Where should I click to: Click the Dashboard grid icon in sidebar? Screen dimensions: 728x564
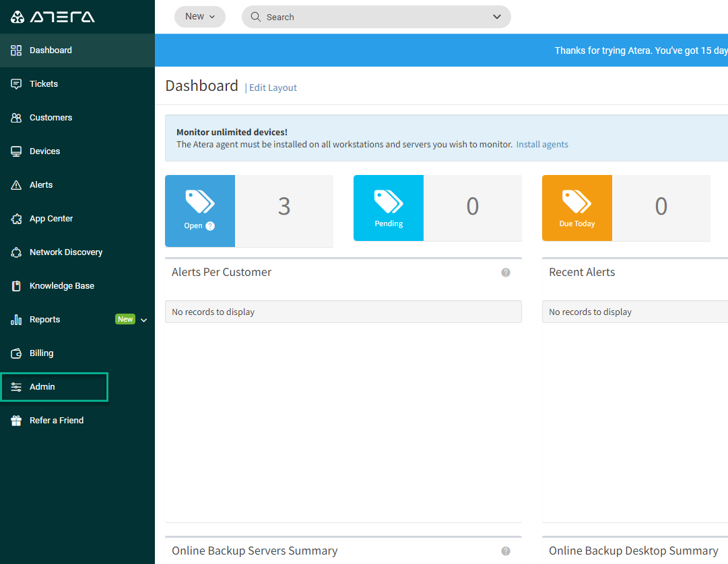tap(16, 50)
